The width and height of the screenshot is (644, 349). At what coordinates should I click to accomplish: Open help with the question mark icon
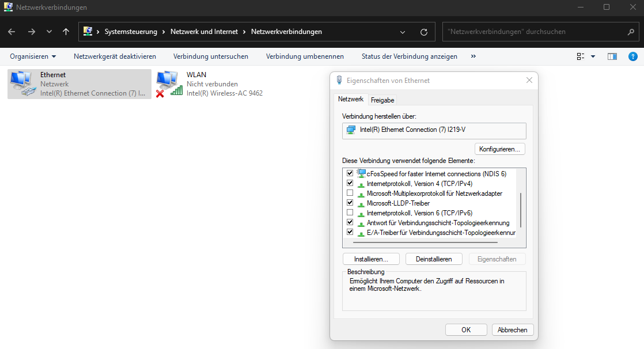632,56
